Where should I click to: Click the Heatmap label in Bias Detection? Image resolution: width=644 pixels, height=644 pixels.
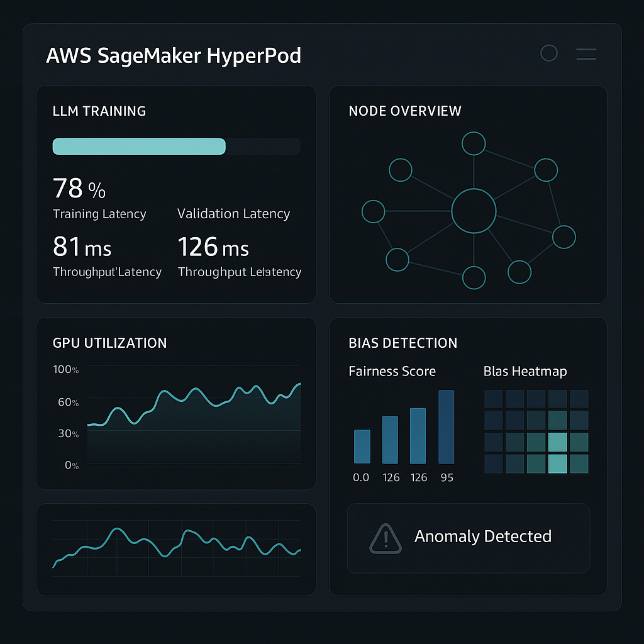coord(525,371)
